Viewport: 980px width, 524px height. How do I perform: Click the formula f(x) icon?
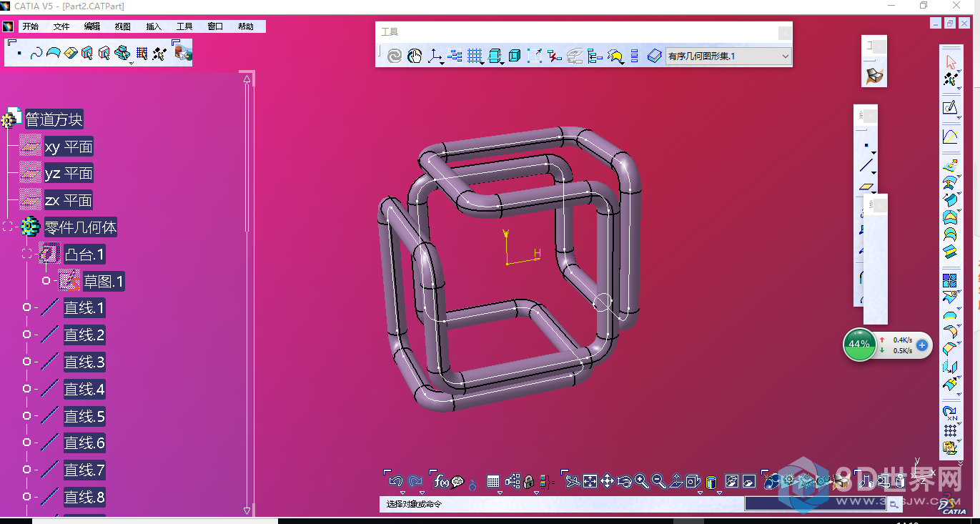coord(442,482)
